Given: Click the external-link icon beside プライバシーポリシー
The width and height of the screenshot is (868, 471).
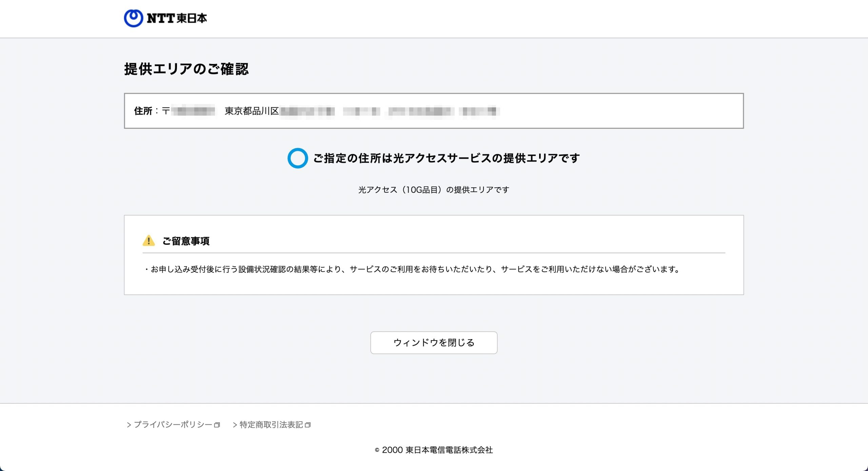Looking at the screenshot, I should click(217, 425).
